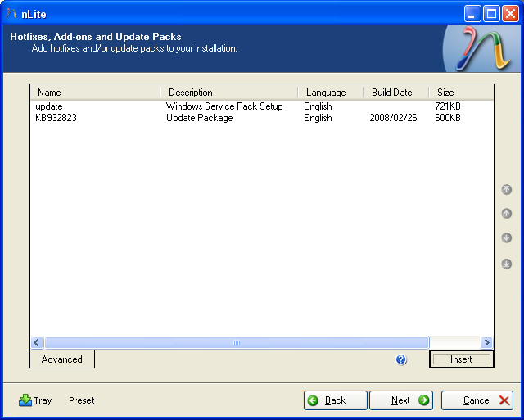Click the '721KB' size cell
The width and height of the screenshot is (524, 420).
(x=448, y=106)
